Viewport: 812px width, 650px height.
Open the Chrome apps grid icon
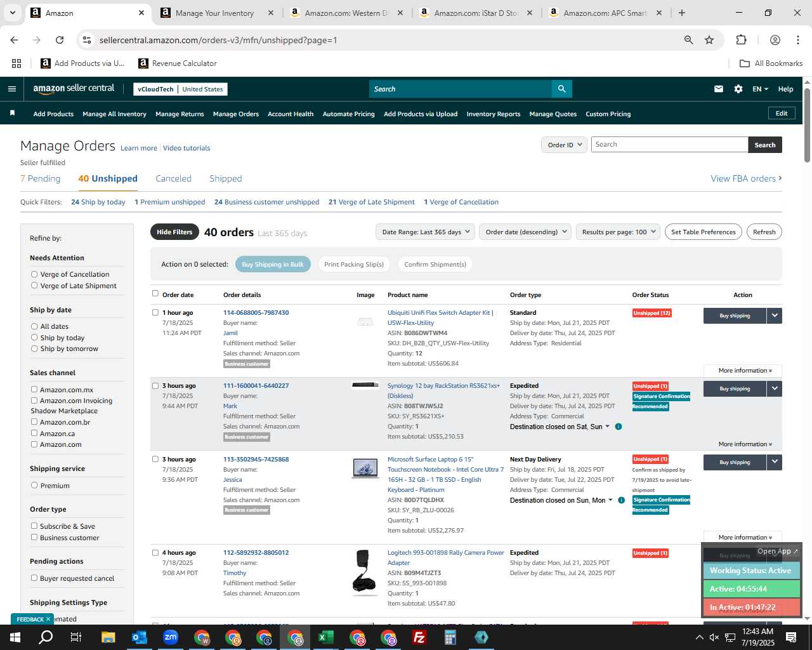click(x=16, y=63)
